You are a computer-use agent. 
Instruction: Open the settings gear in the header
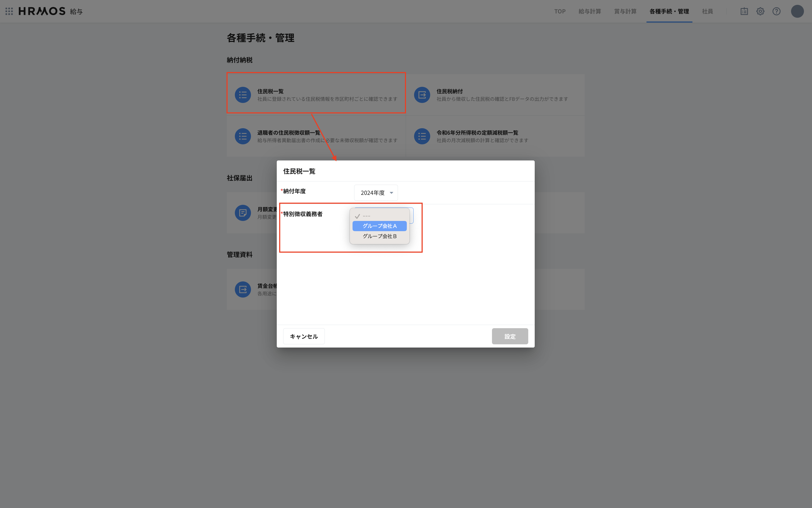[x=760, y=11]
